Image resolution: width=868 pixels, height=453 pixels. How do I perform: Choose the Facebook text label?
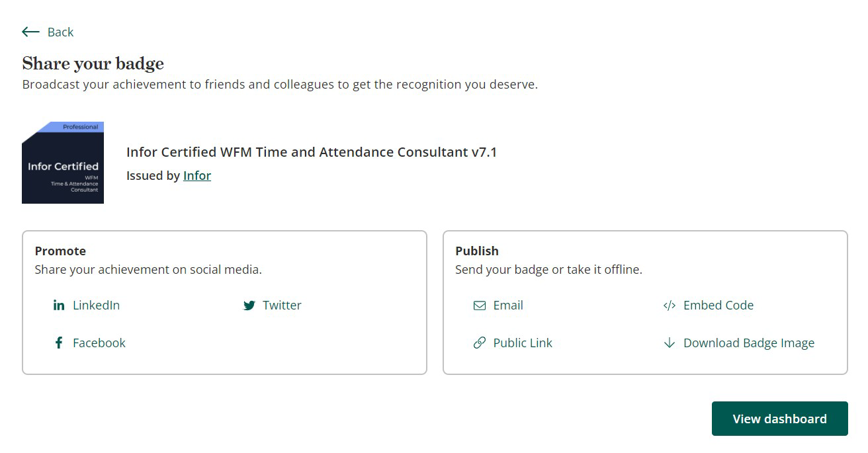[x=99, y=343]
